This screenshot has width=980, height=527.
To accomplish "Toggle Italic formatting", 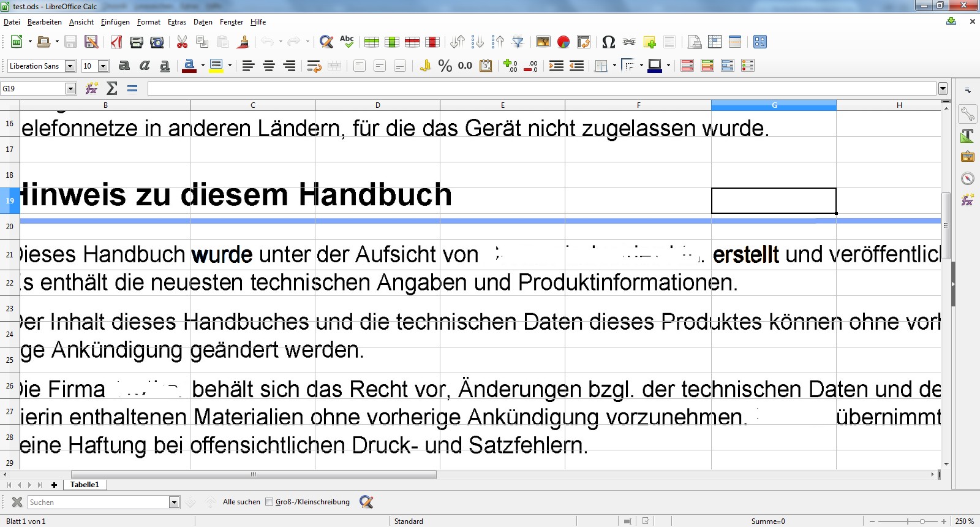I will 145,66.
